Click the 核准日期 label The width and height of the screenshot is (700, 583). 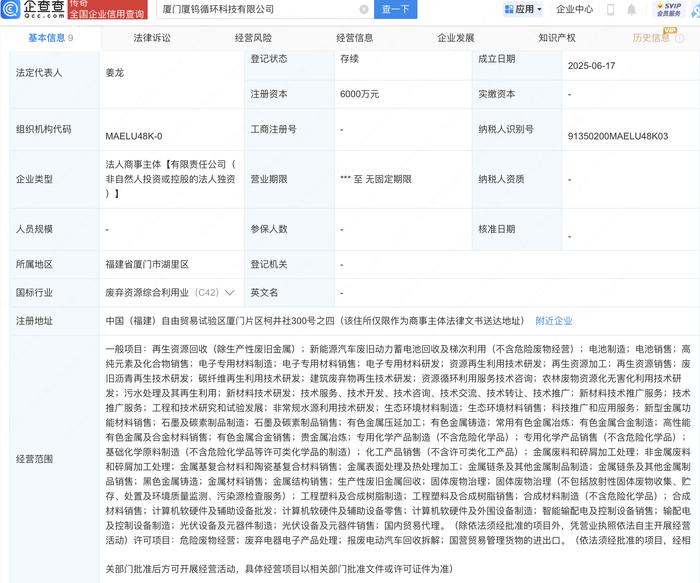tap(496, 229)
